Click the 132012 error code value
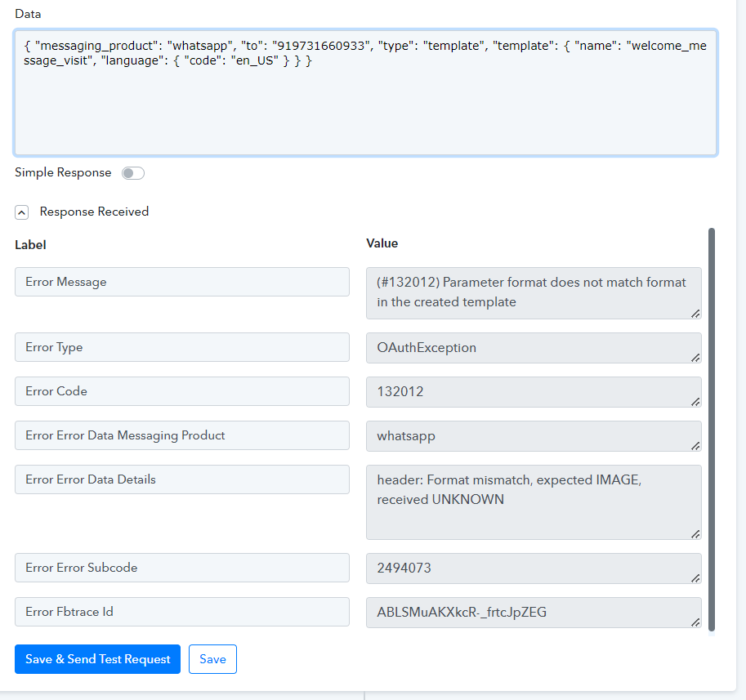 pos(534,392)
